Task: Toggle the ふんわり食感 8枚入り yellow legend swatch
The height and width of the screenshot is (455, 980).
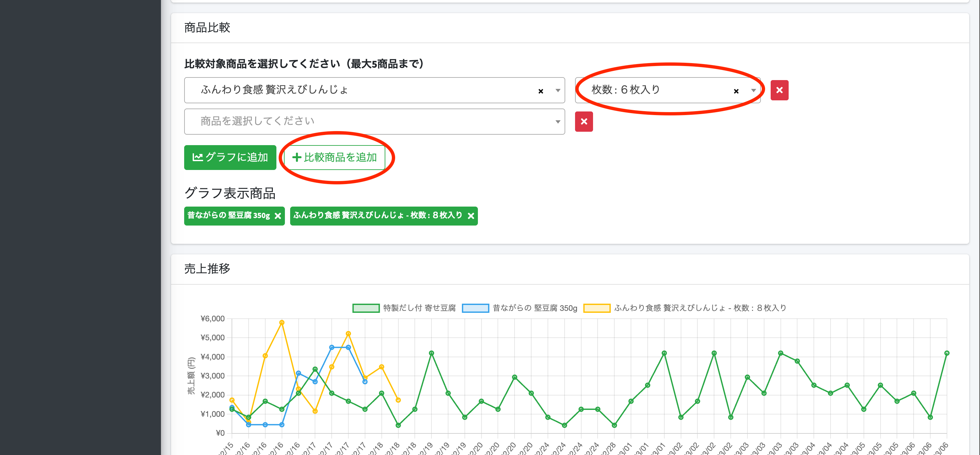Action: [x=597, y=308]
